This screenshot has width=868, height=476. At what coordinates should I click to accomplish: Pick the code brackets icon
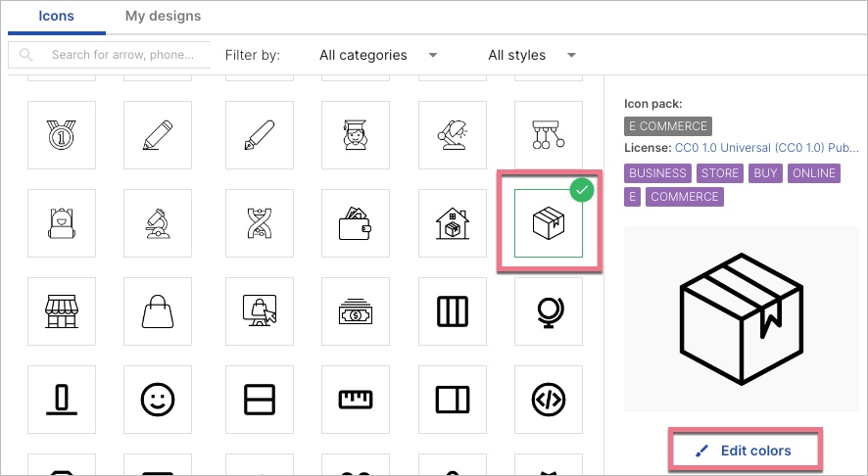point(548,399)
